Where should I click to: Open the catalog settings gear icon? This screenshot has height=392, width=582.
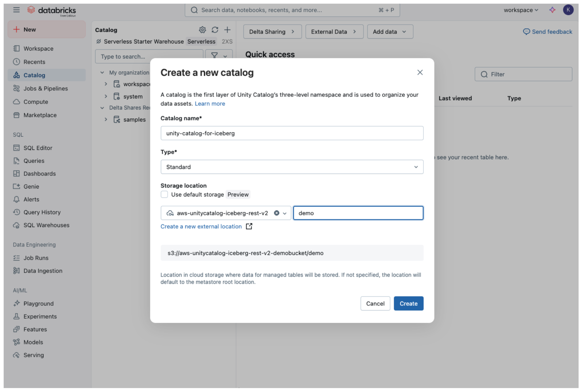tap(202, 30)
